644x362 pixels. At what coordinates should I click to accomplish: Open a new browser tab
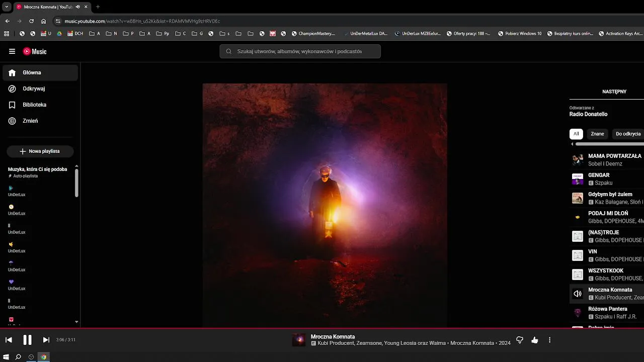click(98, 7)
